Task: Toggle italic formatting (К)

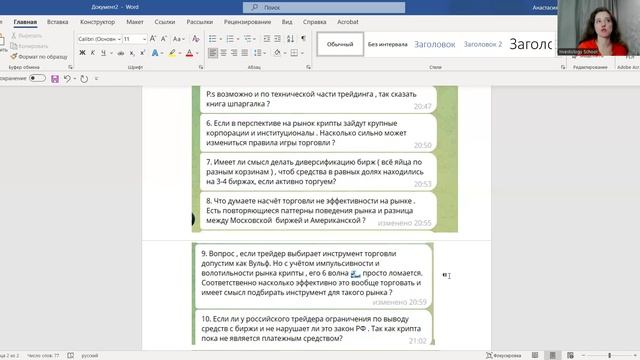Action: [x=93, y=53]
